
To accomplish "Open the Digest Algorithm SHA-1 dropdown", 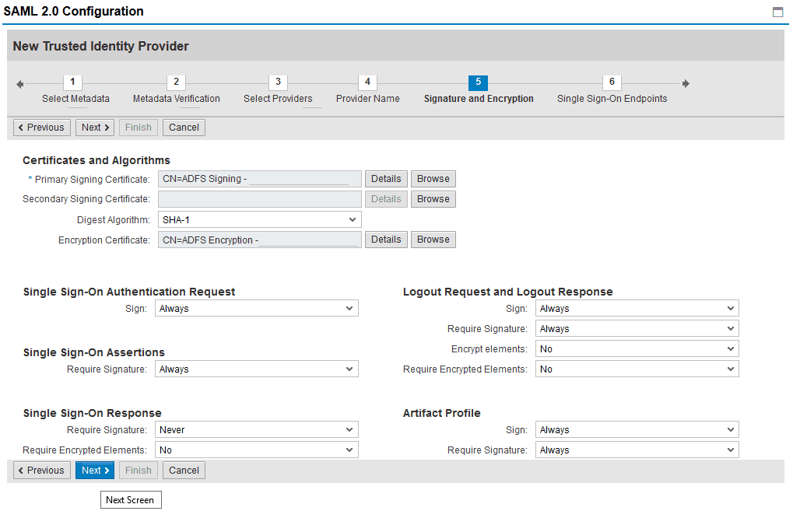I will (x=259, y=220).
